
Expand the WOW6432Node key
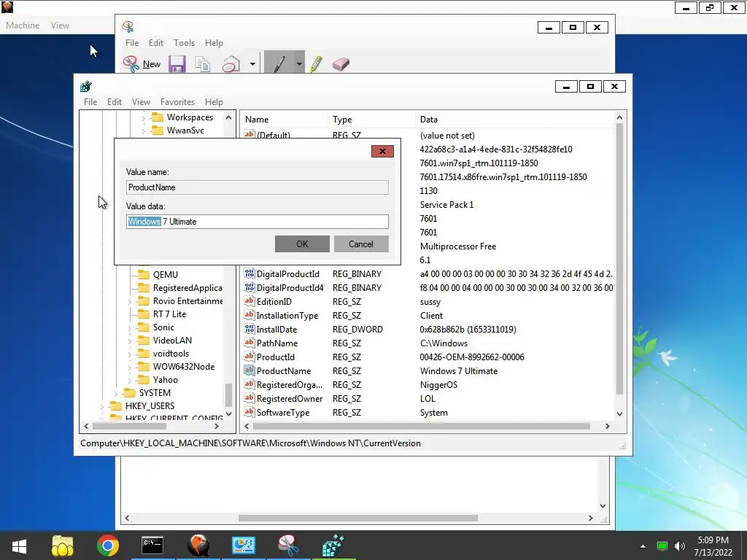point(130,367)
